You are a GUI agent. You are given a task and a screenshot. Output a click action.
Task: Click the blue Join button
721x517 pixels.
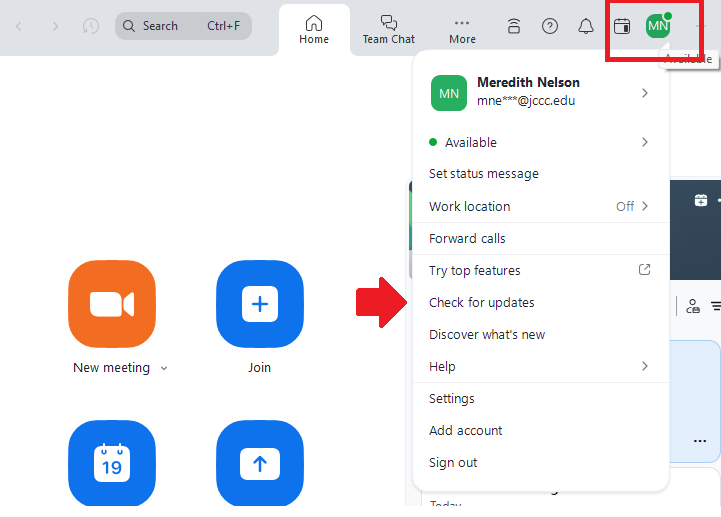click(260, 304)
